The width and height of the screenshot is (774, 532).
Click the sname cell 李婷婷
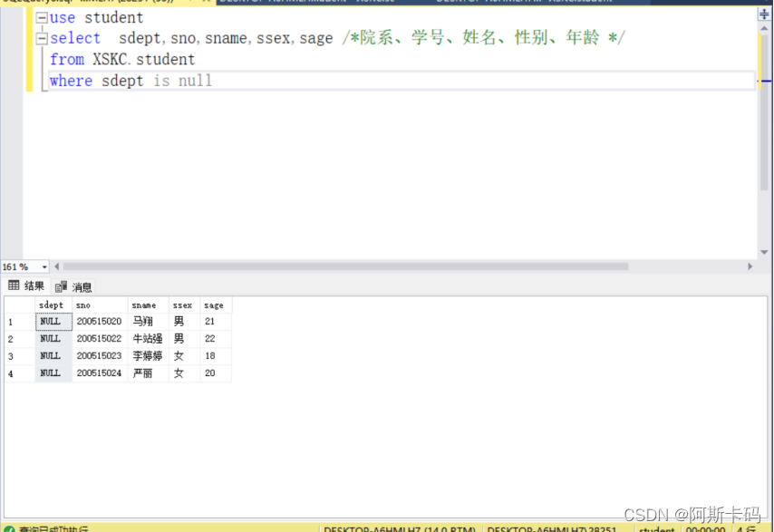148,356
